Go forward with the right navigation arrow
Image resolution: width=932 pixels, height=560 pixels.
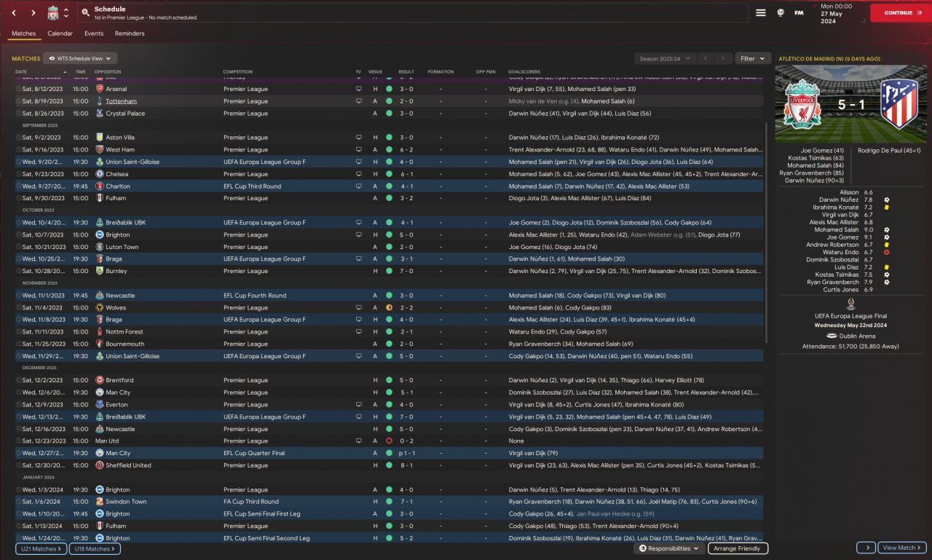tap(33, 13)
